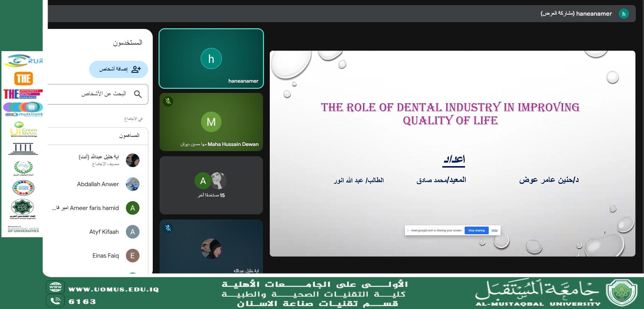This screenshot has height=309, width=644.
Task: Click the Times Higher Education orange logo
Action: [x=23, y=79]
